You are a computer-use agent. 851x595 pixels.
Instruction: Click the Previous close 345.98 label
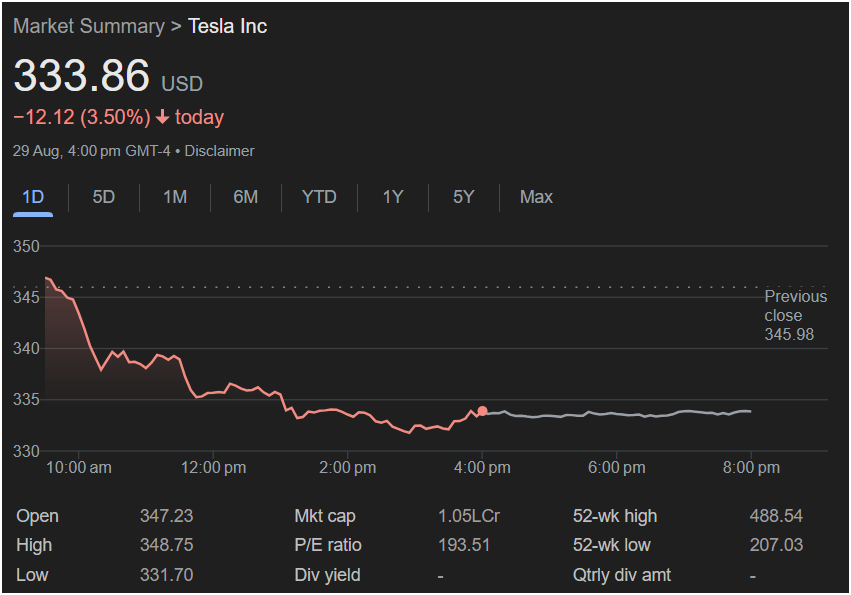(x=795, y=315)
